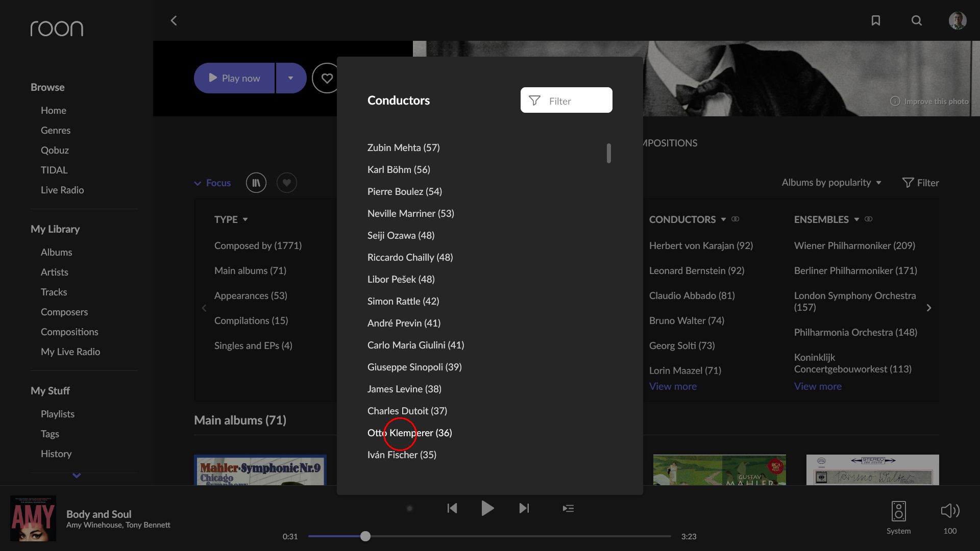Click the signal path dot indicator
This screenshot has width=980, height=551.
click(409, 508)
